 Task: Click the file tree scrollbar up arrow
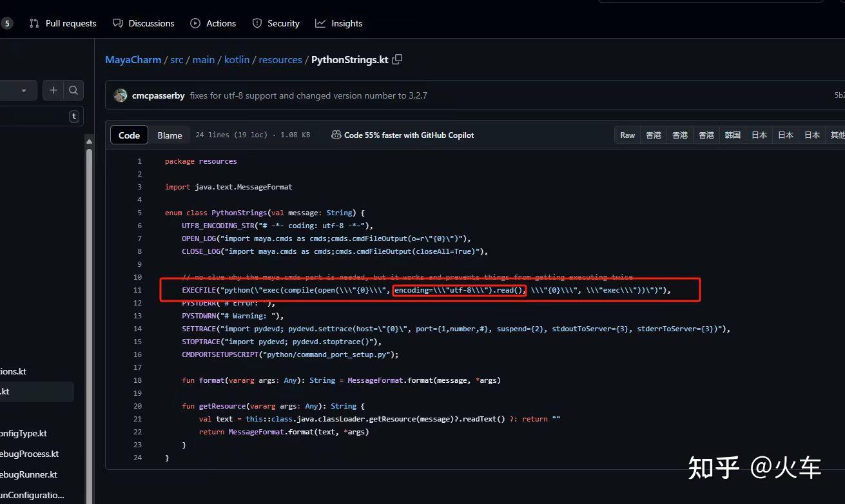tap(89, 141)
